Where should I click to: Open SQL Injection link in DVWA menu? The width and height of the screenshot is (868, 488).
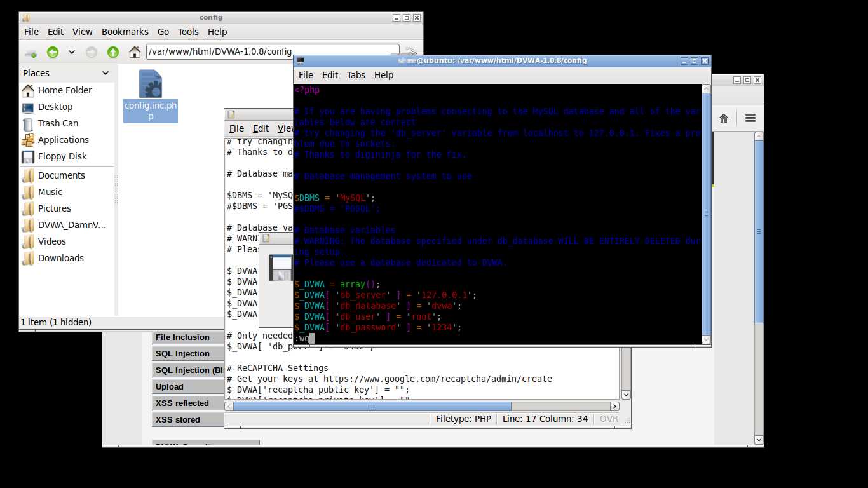click(x=188, y=354)
